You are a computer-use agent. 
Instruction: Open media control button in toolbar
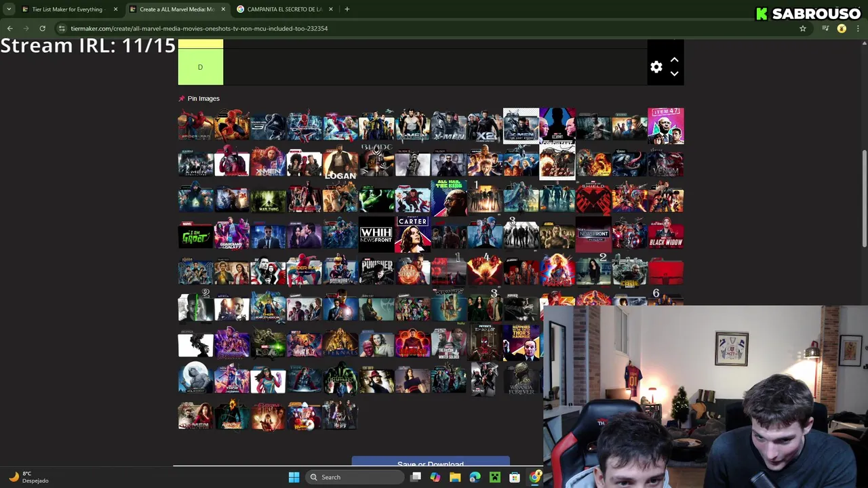[x=825, y=28]
